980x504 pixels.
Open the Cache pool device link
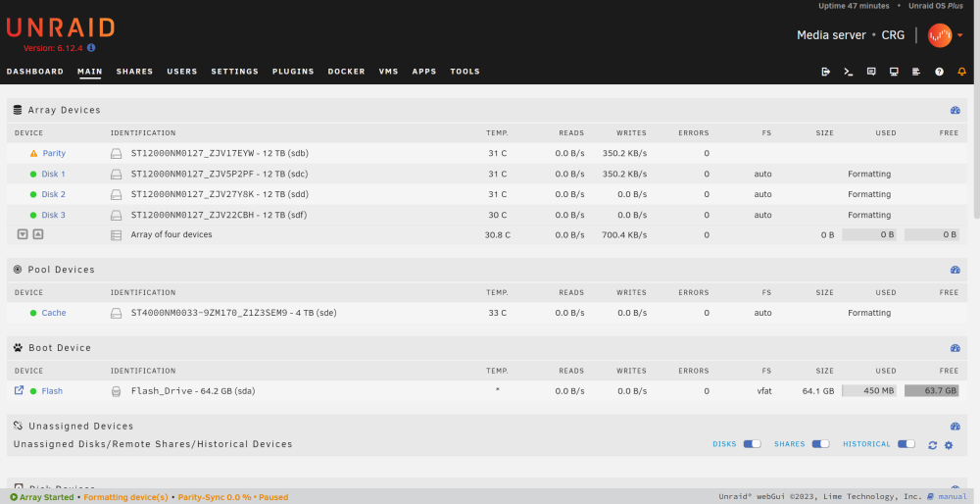click(x=54, y=313)
